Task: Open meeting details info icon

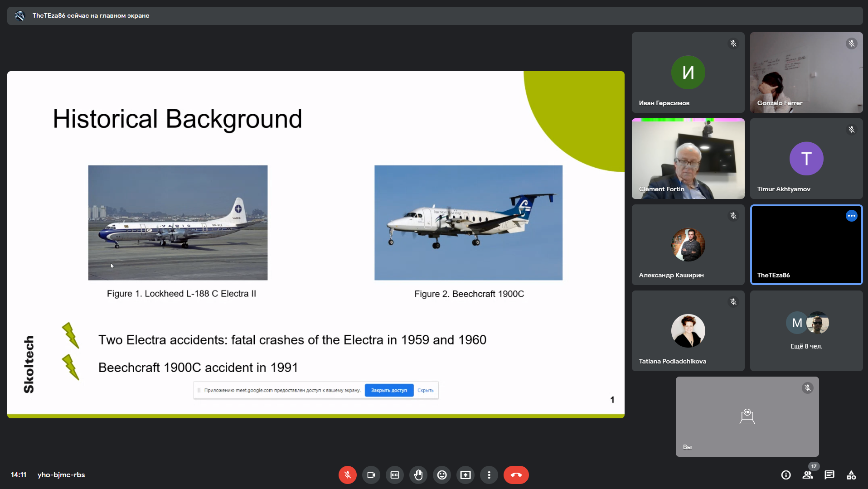Action: click(786, 475)
